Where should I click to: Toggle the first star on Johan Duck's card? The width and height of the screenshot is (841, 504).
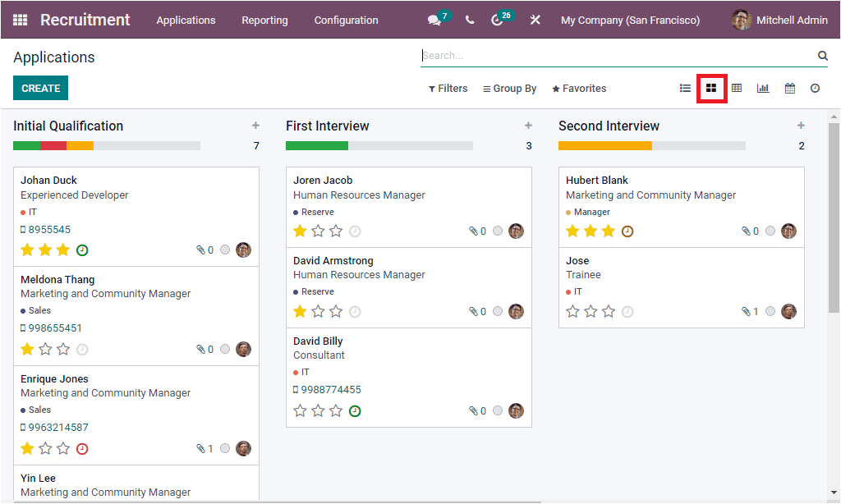point(27,250)
